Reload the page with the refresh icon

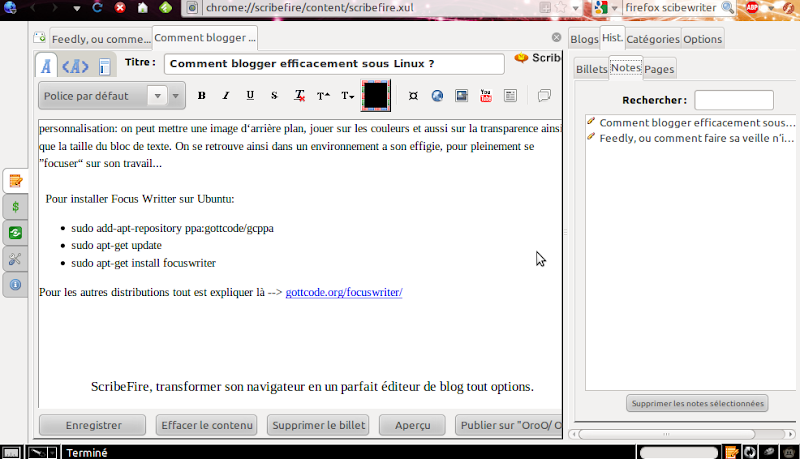[97, 8]
